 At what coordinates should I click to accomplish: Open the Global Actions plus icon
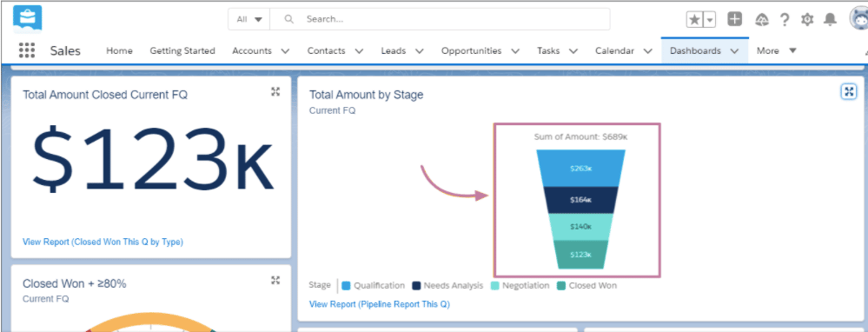click(734, 19)
